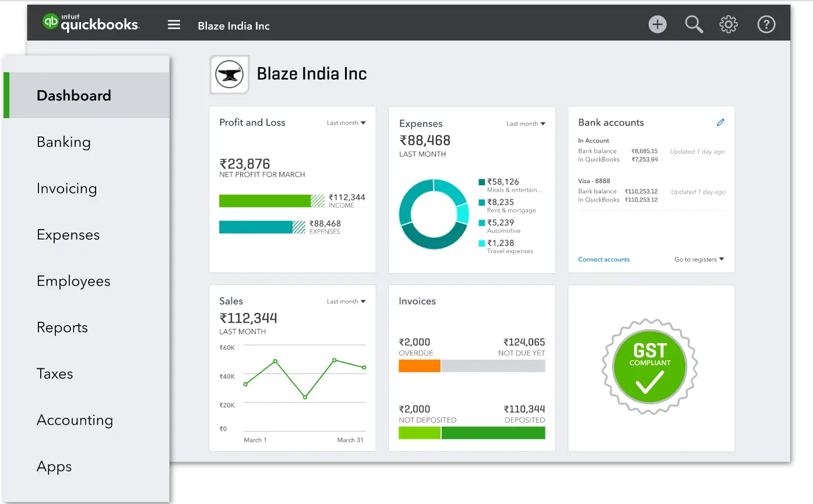Click the ₹1,238 travel expenses amount
This screenshot has width=813, height=504.
coord(501,243)
